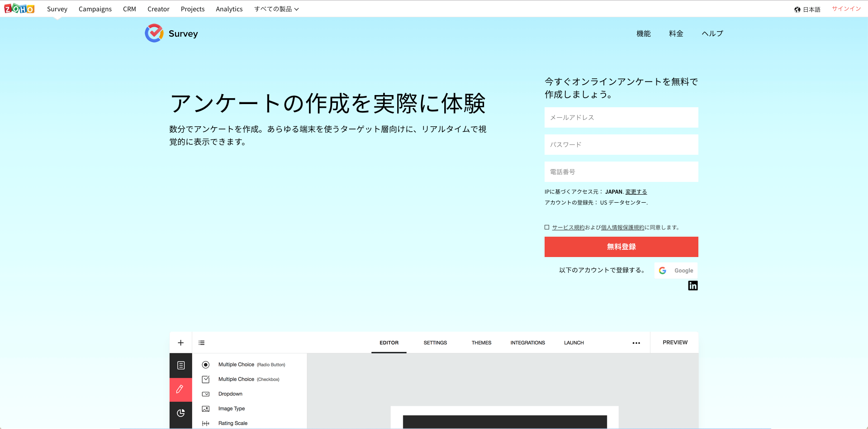
Task: Click the 変更する link to change the region
Action: [x=636, y=191]
